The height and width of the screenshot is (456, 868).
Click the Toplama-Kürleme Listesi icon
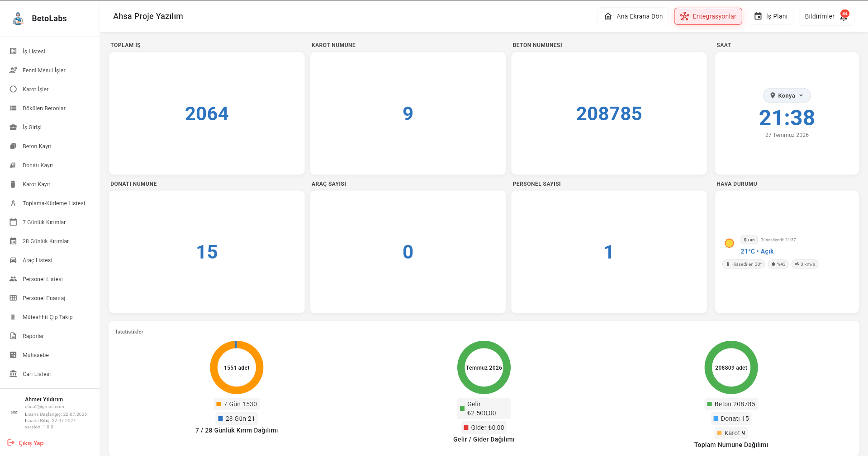[x=13, y=203]
